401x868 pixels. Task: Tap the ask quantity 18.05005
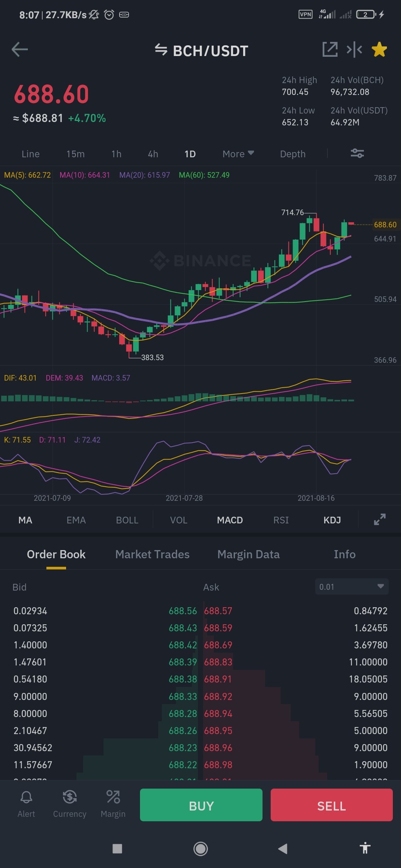(368, 679)
